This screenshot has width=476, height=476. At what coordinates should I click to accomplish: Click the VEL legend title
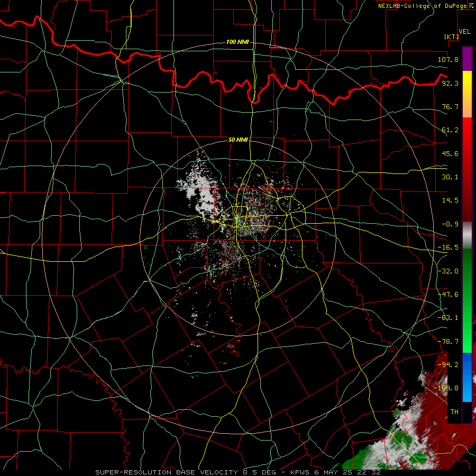[x=464, y=32]
